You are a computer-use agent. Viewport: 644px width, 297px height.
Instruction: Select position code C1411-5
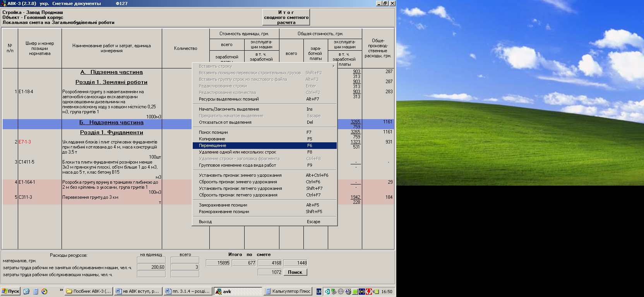(x=26, y=162)
